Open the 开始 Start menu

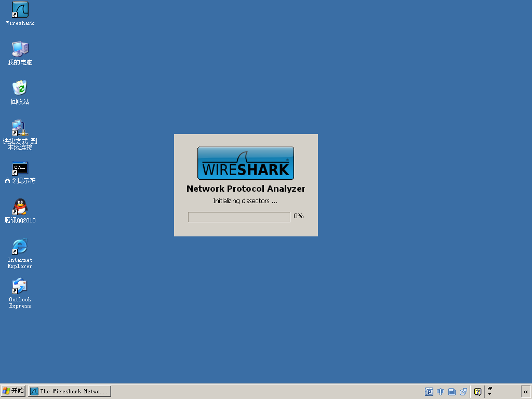coord(13,391)
